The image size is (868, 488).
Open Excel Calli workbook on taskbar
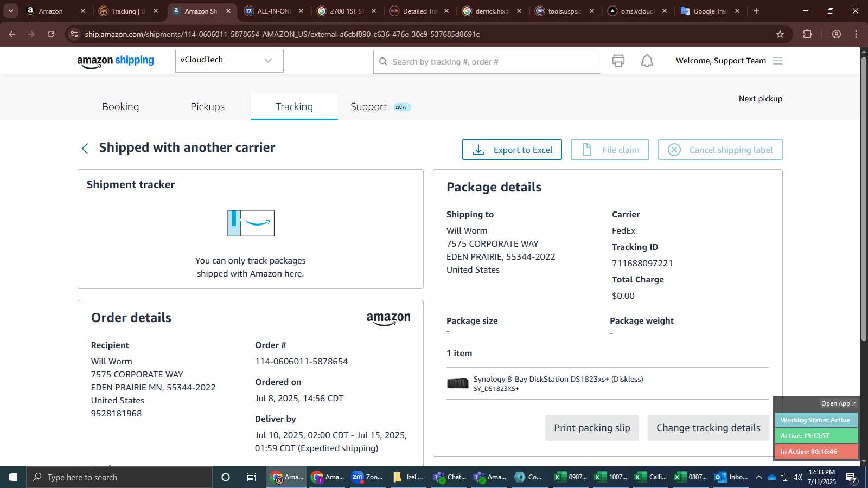point(650,477)
